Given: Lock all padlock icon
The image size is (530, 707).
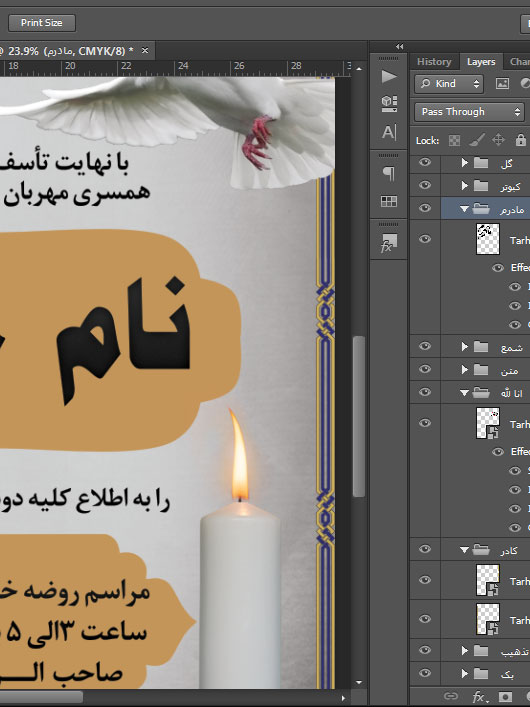Looking at the screenshot, I should click(x=521, y=140).
